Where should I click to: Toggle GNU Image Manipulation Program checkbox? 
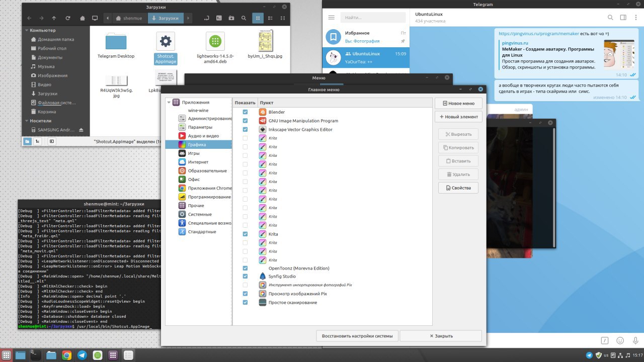[x=245, y=121]
